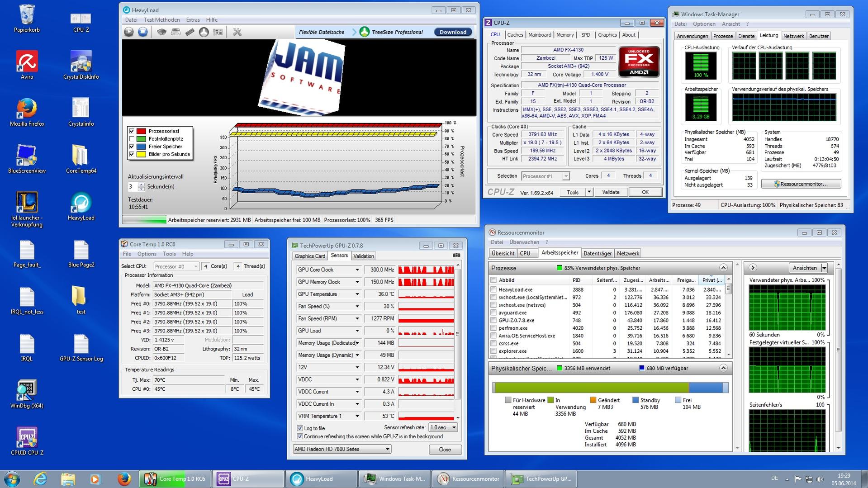Image resolution: width=868 pixels, height=488 pixels.
Task: Click blue Freier Speicher color swatch
Action: (141, 147)
